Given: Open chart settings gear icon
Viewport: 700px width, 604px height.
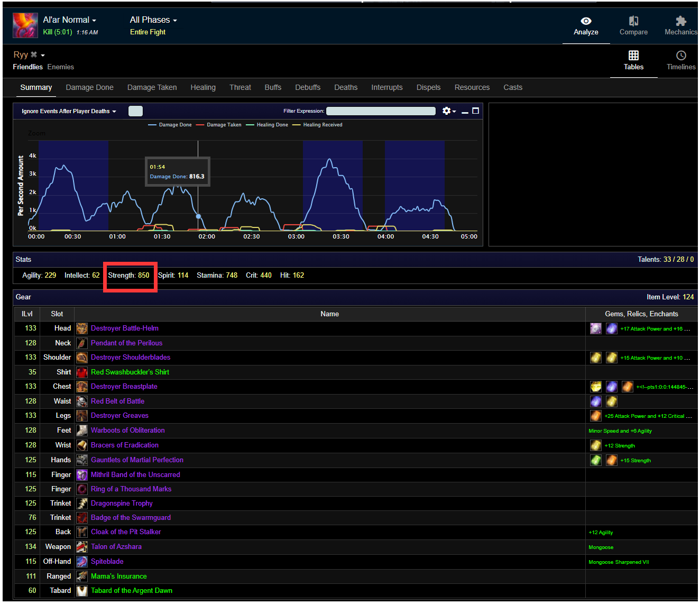Looking at the screenshot, I should [x=447, y=111].
